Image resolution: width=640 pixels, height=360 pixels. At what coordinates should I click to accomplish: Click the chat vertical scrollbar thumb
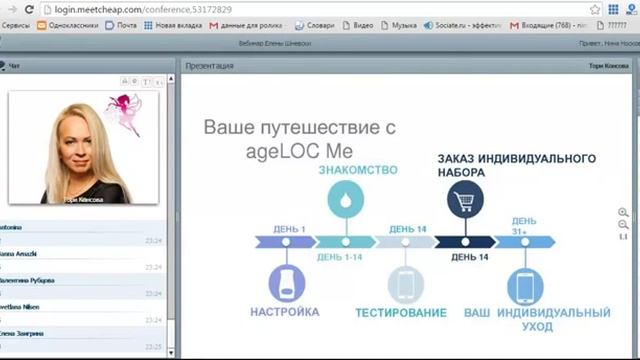171,202
